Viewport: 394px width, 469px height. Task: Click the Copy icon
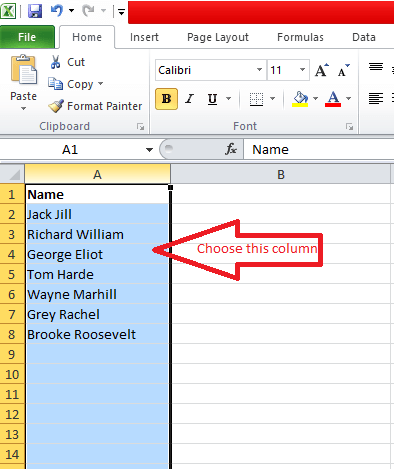pos(55,84)
